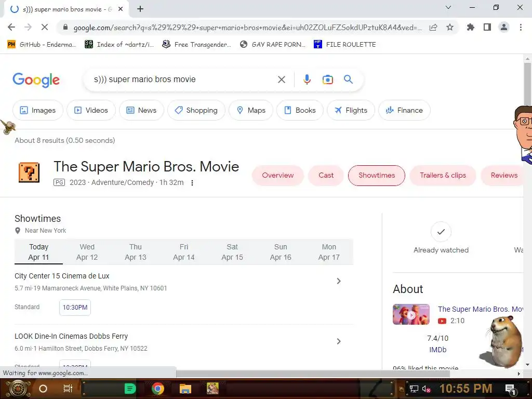
Task: Close the super mario bros movie tab
Action: point(121,9)
